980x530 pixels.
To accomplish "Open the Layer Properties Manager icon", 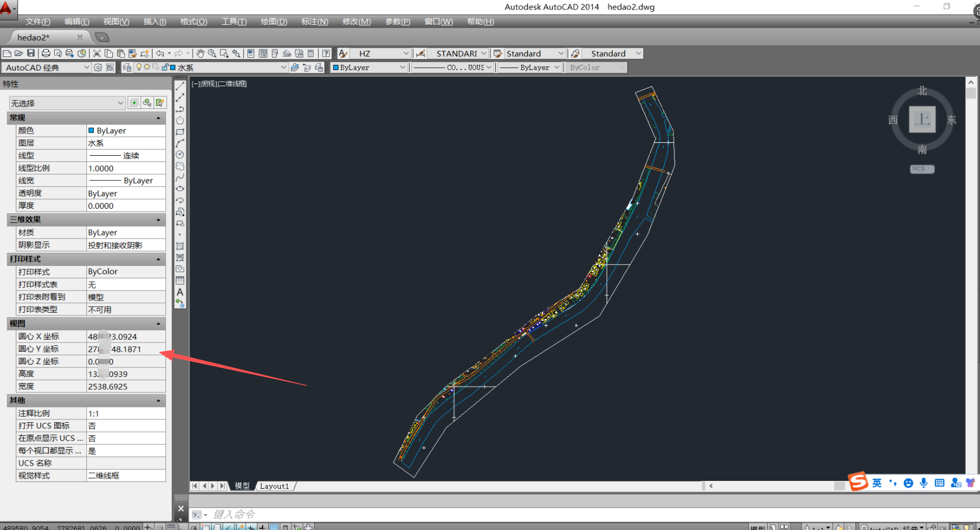I will click(127, 67).
